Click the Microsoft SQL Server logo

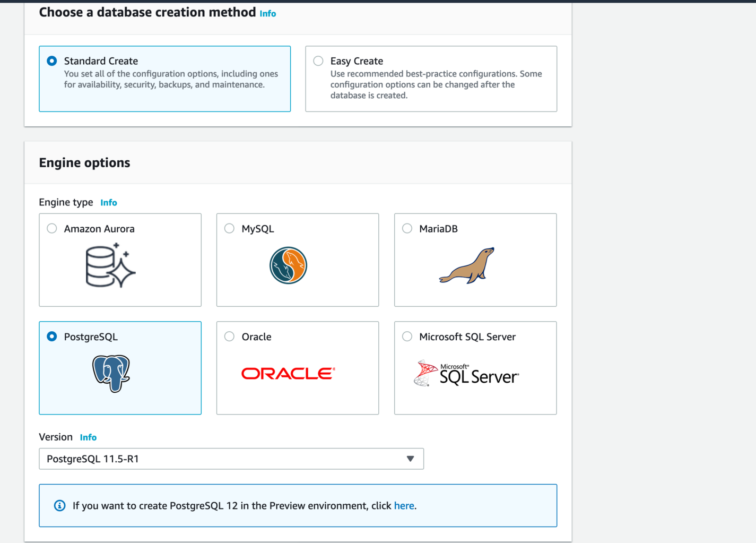click(x=466, y=374)
